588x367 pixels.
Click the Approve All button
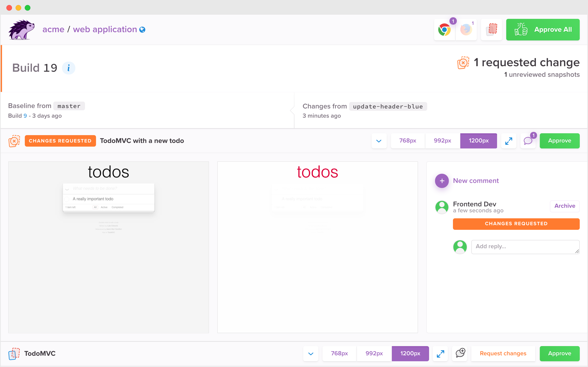543,30
